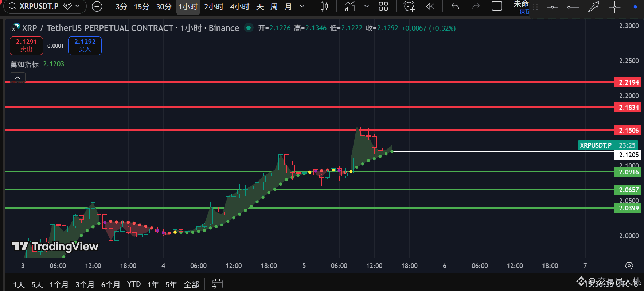Viewport: 644px width, 291px height.
Task: Select the 萬如指标 indicator legend
Action: click(24, 64)
